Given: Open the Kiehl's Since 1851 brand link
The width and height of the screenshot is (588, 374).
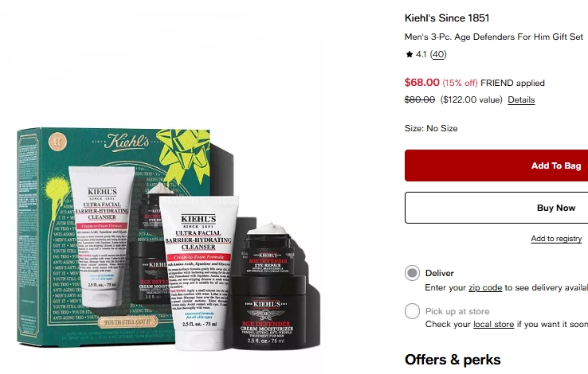Looking at the screenshot, I should [x=447, y=18].
